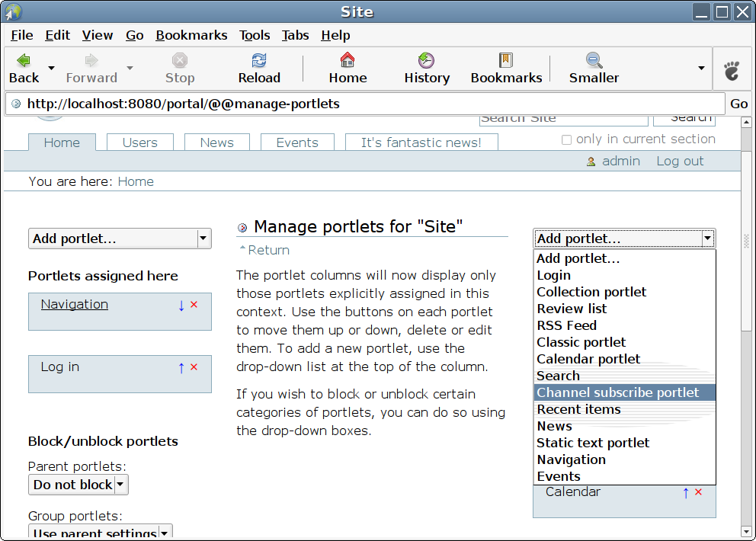
Task: Open the History toolbar icon
Action: 426,61
